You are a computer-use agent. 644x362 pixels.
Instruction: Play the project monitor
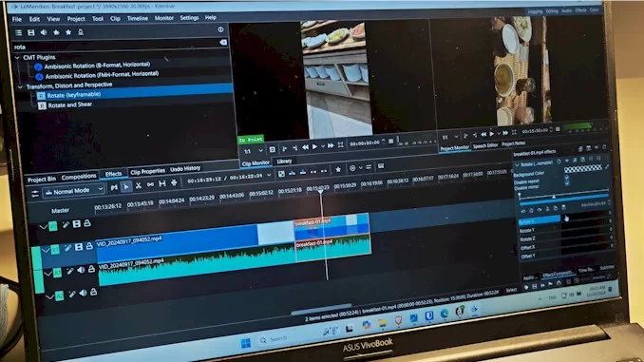click(x=492, y=134)
